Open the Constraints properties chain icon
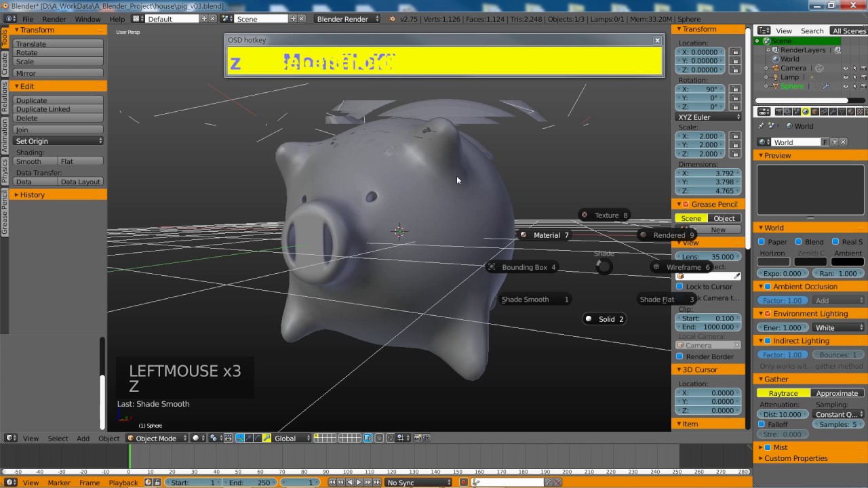 click(x=824, y=112)
